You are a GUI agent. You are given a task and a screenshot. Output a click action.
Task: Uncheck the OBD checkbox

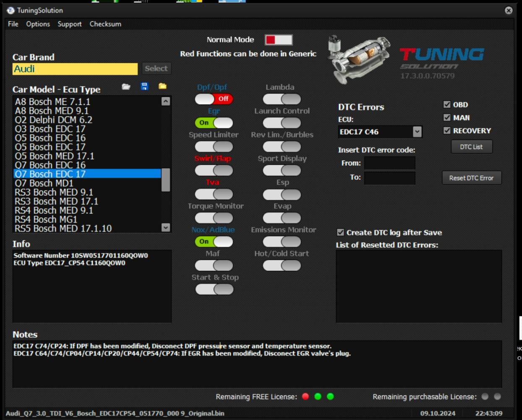447,104
